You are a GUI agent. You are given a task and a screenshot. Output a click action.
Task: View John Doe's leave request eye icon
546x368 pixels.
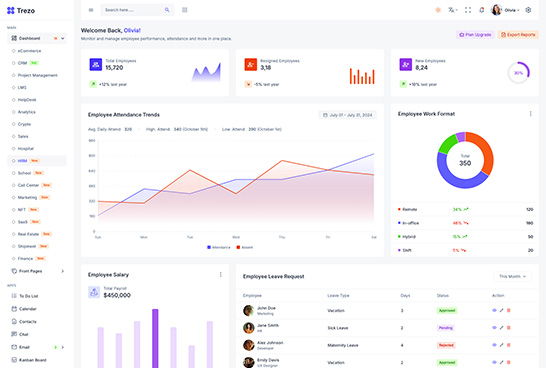click(494, 310)
